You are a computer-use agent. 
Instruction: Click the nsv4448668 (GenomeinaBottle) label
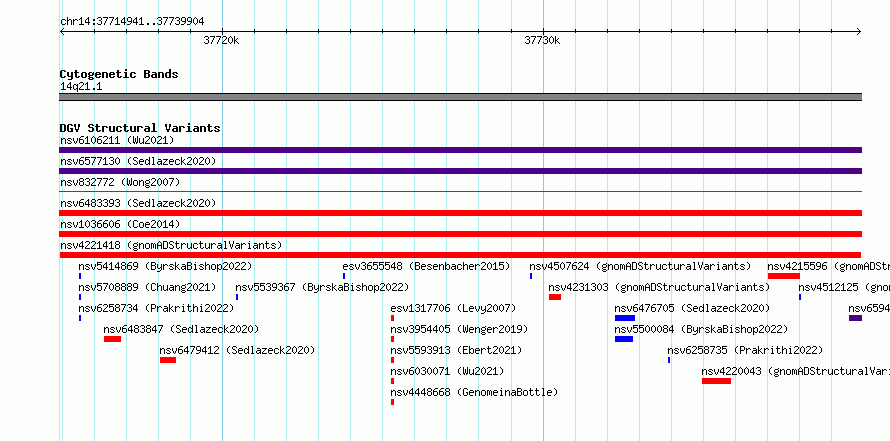click(475, 392)
